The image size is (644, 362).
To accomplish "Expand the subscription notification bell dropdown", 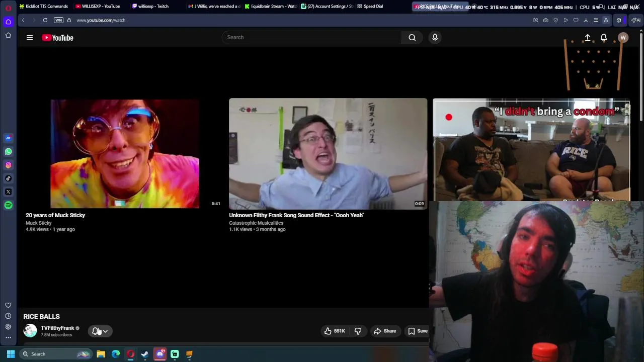I will pos(100,331).
